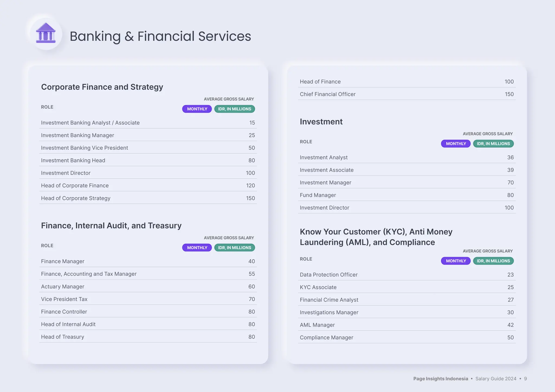Click the purple bank building icon

[46, 33]
